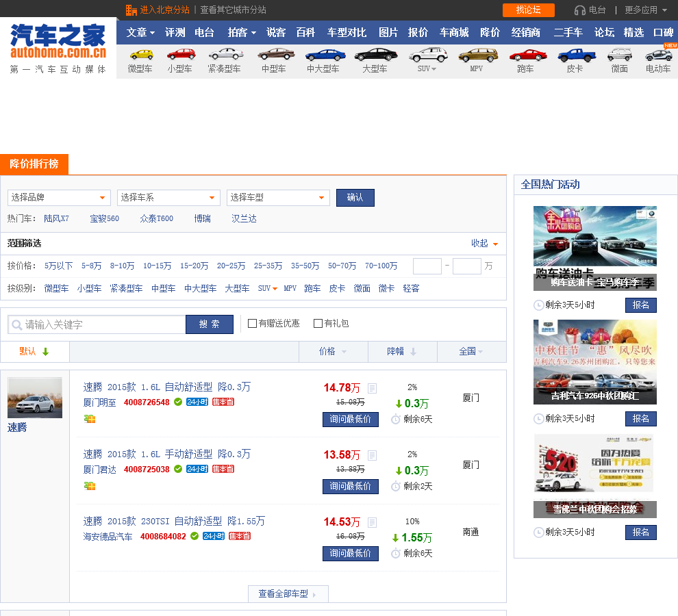Viewport: 678px width, 616px height.
Task: Click the magnifier icon in search box
Action: (17, 324)
